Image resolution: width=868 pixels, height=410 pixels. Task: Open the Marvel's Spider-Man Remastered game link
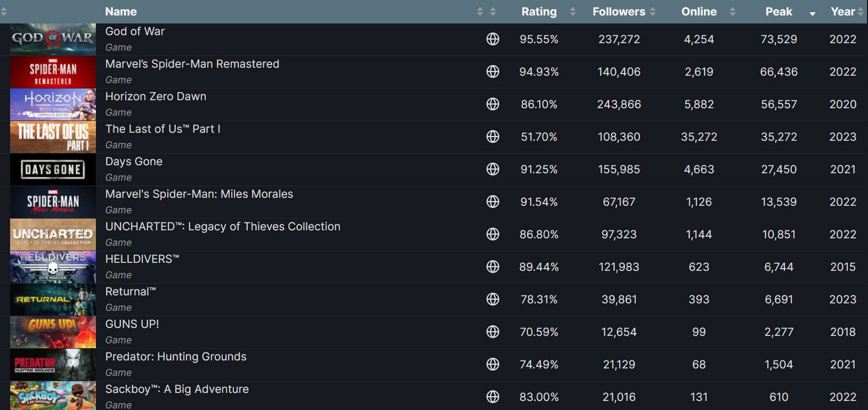[192, 64]
